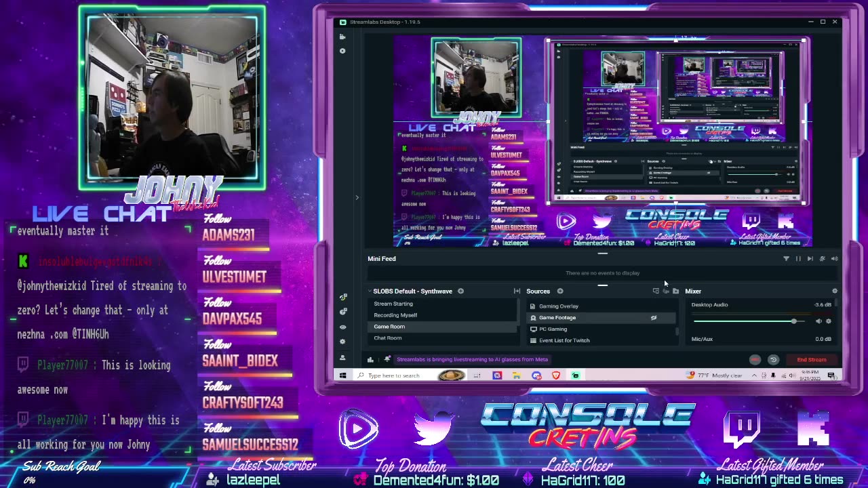Toggle the REC recording button
The height and width of the screenshot is (488, 868).
(x=755, y=360)
